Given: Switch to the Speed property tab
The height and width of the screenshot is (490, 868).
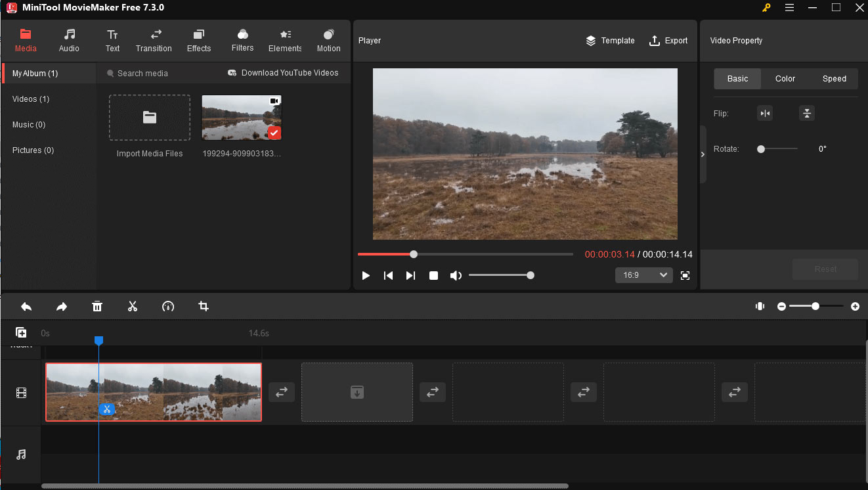Looking at the screenshot, I should pos(835,79).
